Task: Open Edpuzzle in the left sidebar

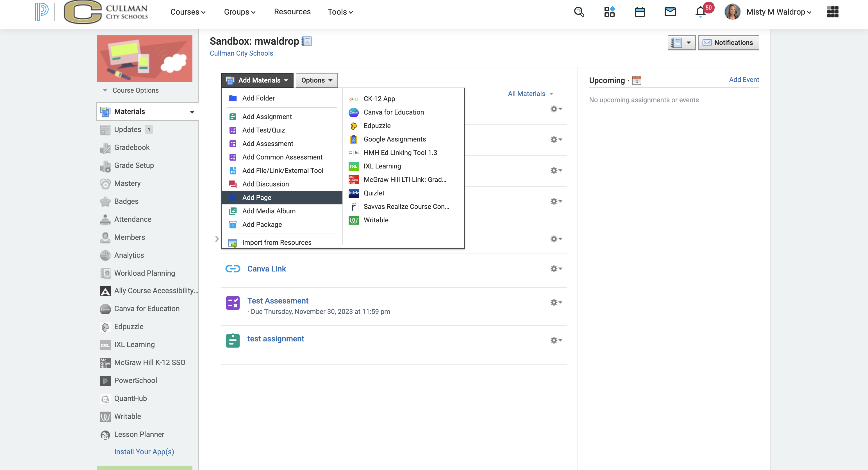Action: (x=129, y=327)
